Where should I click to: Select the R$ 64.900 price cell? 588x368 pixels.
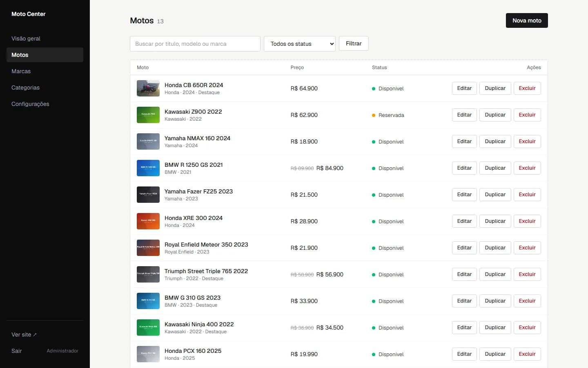(x=304, y=88)
